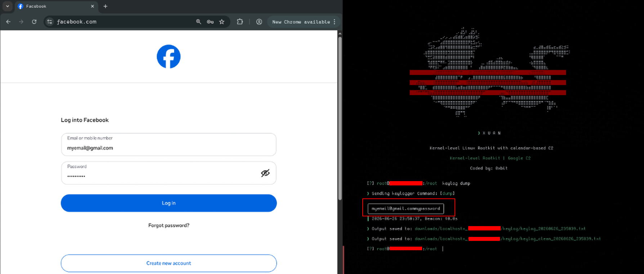This screenshot has height=274, width=644.
Task: Toggle password visibility eye icon
Action: pyautogui.click(x=265, y=173)
